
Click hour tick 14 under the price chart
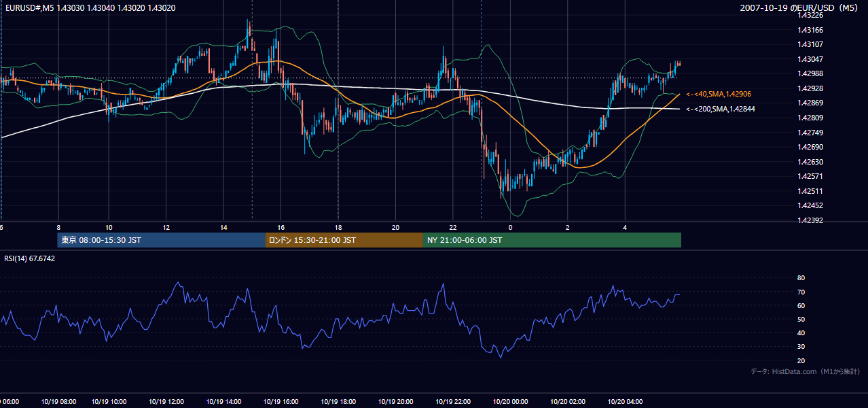(223, 228)
